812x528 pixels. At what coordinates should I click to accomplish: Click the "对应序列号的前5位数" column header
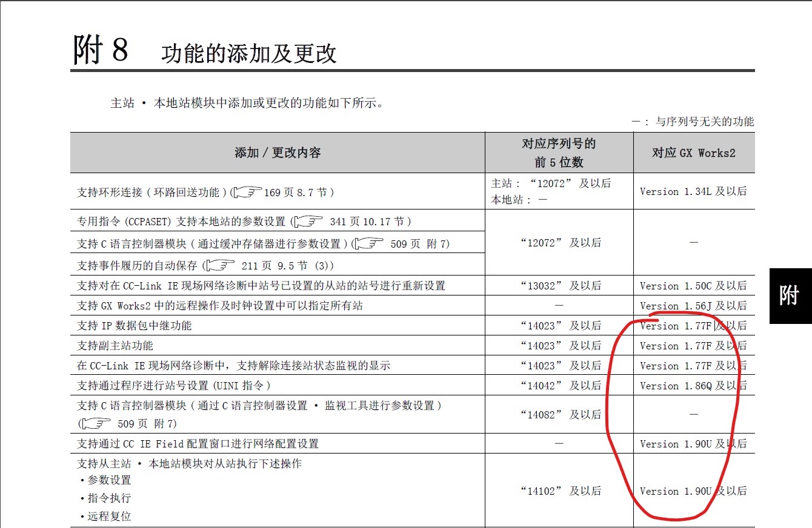(x=559, y=153)
